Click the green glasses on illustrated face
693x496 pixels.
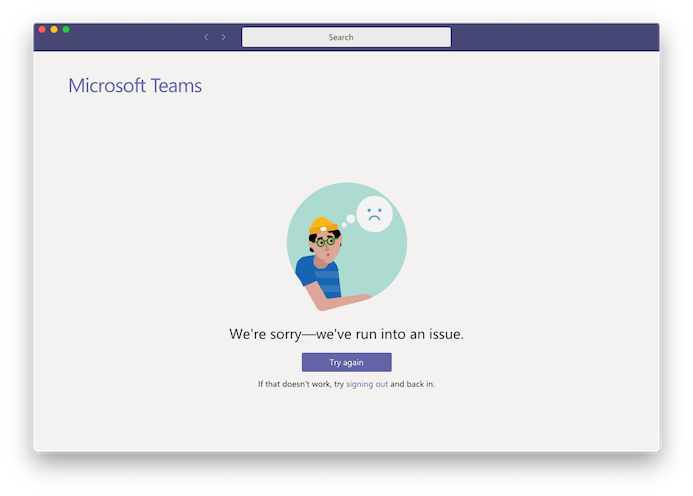[x=326, y=241]
